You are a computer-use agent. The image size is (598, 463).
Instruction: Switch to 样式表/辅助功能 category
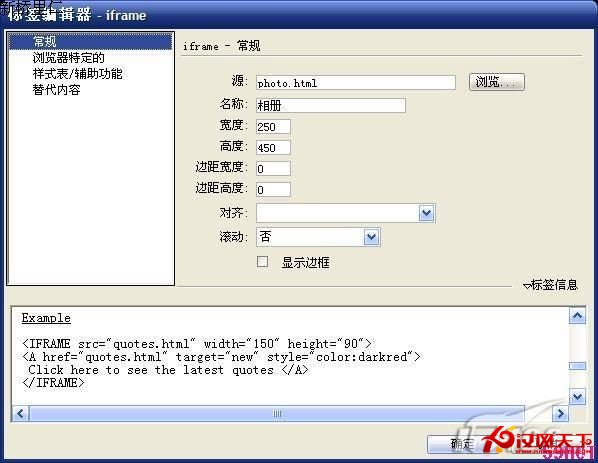pyautogui.click(x=77, y=74)
